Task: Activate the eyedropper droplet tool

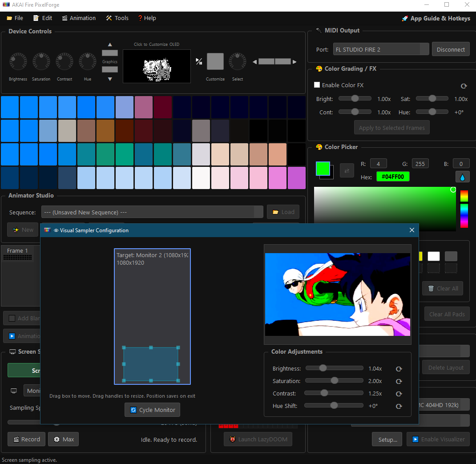Action: pos(462,177)
